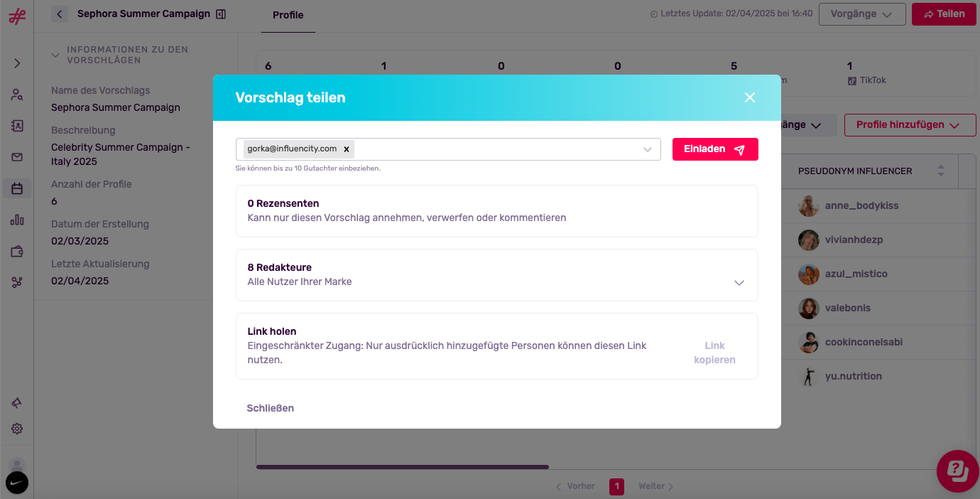Click the Celebrity Summer Campaign - Italy 2025 description
This screenshot has width=980, height=499.
[x=121, y=154]
